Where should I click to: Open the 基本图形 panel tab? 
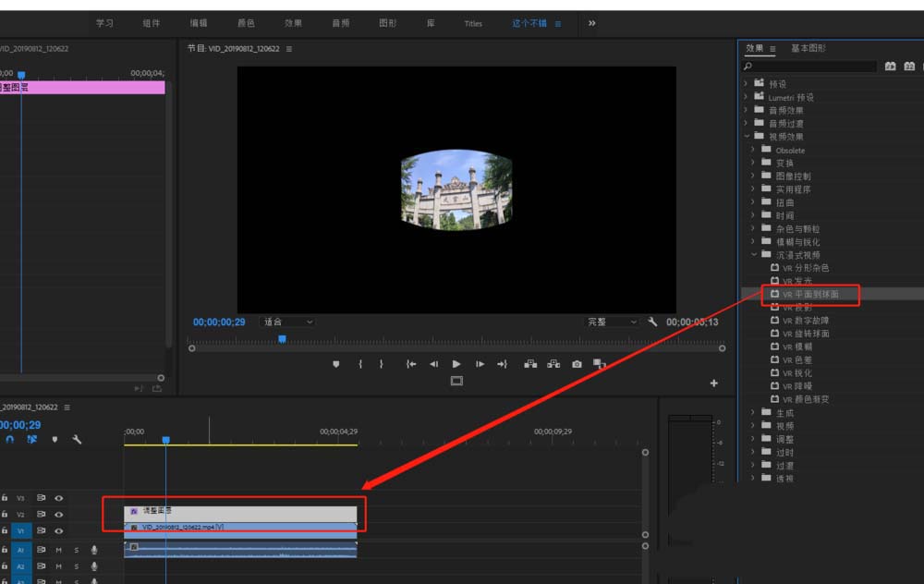coord(808,48)
